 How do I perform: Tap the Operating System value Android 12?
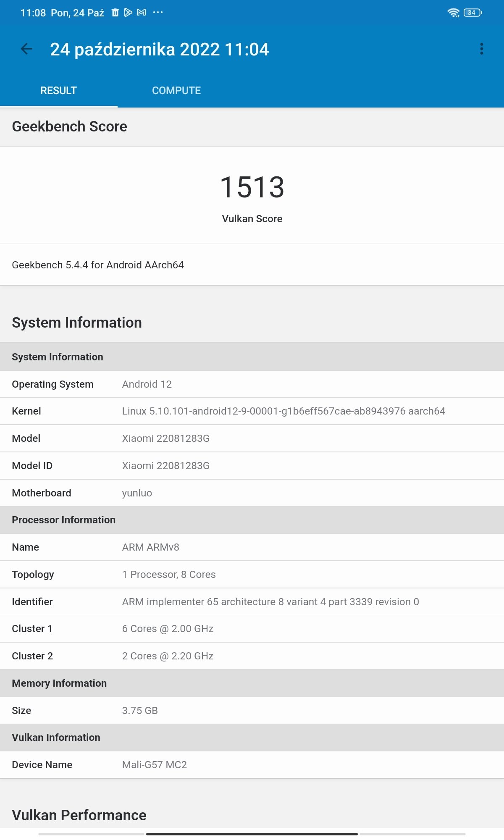147,384
